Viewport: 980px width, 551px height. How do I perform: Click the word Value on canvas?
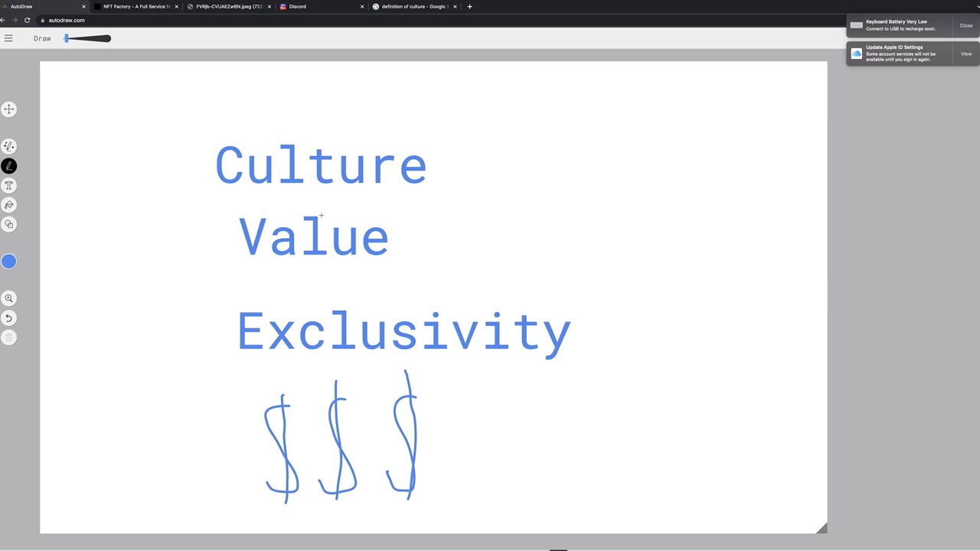tap(314, 236)
